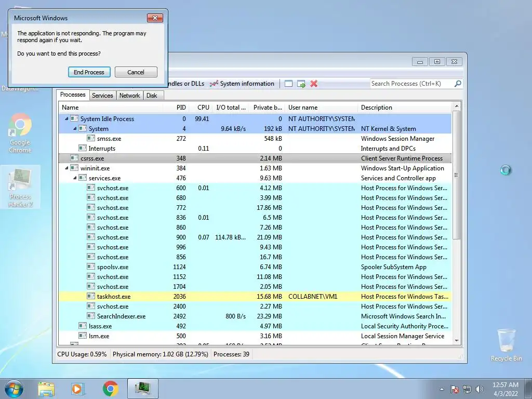Image resolution: width=532 pixels, height=399 pixels.
Task: Click the 23.29 MB private bytes value
Action: [x=270, y=316]
